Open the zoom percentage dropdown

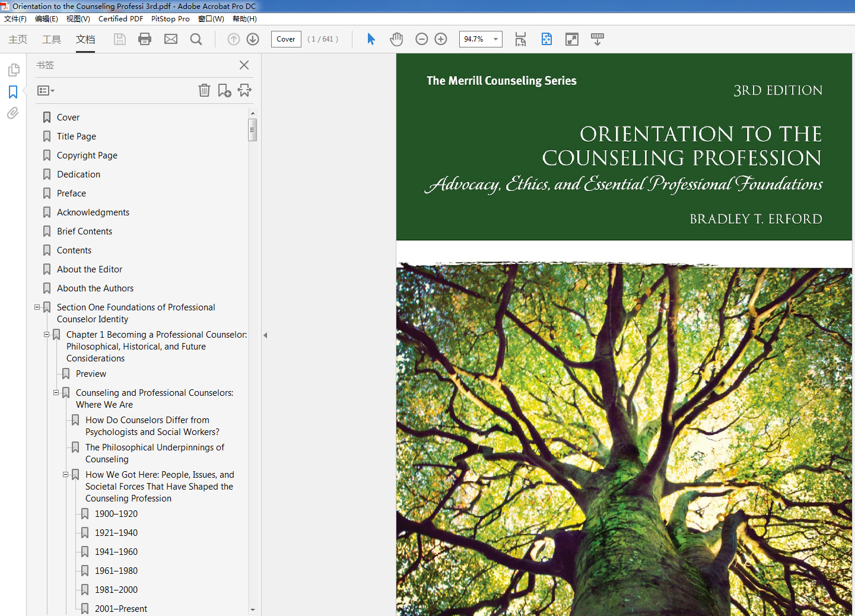[495, 39]
